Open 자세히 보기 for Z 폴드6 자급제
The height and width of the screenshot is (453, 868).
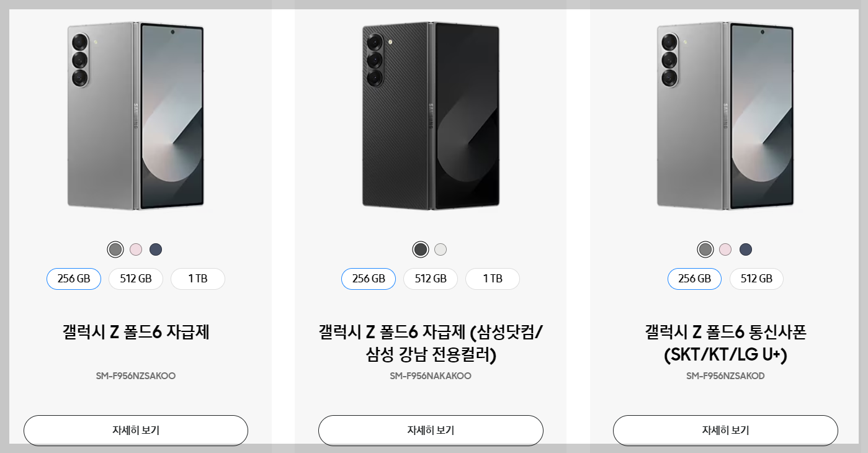[x=136, y=430]
